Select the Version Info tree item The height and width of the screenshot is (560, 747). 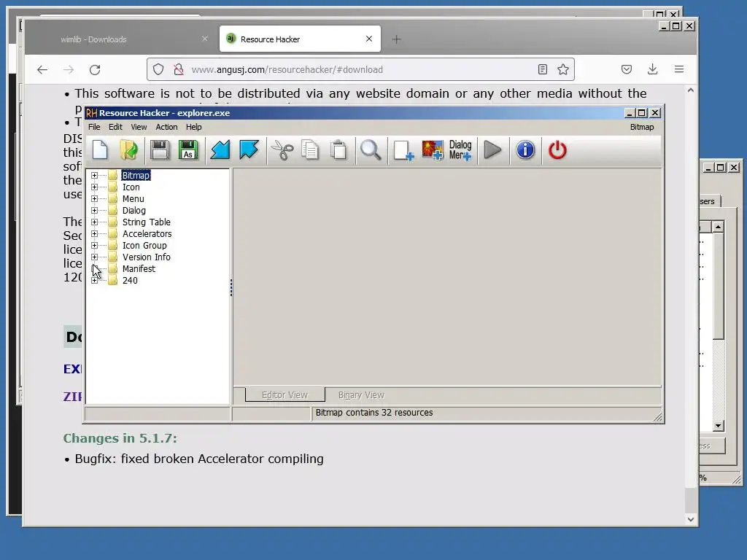pyautogui.click(x=146, y=257)
